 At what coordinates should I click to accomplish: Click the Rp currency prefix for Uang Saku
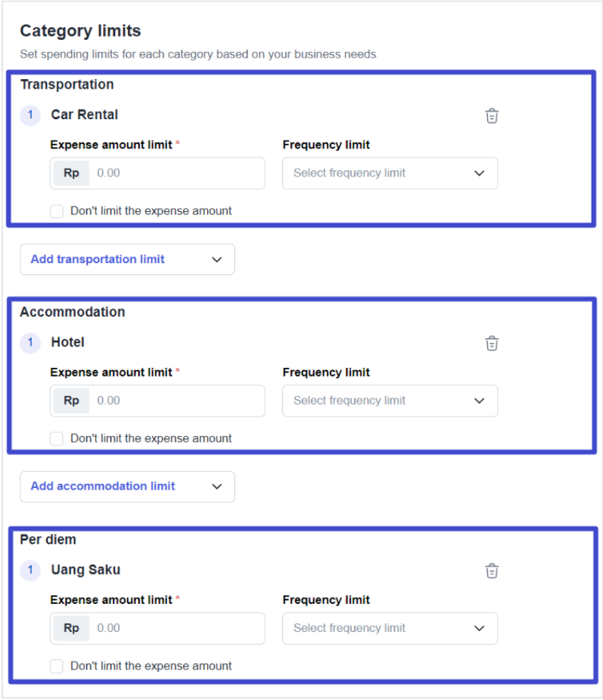tap(71, 628)
